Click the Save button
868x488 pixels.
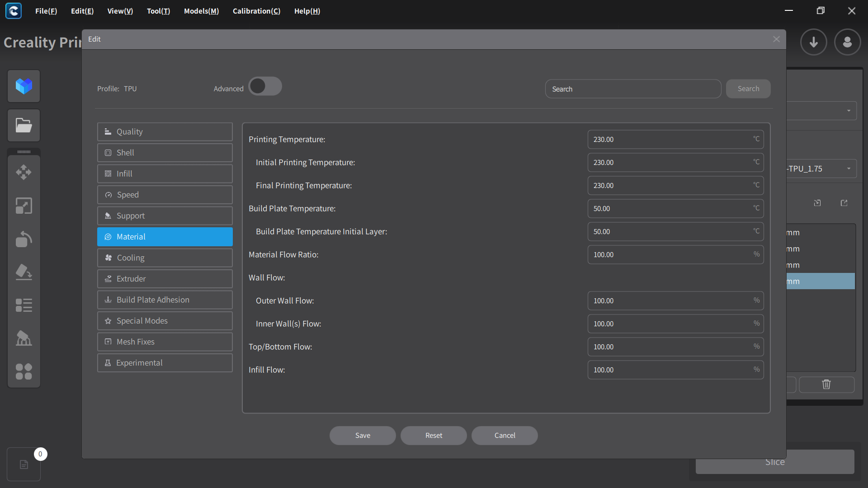pos(363,436)
